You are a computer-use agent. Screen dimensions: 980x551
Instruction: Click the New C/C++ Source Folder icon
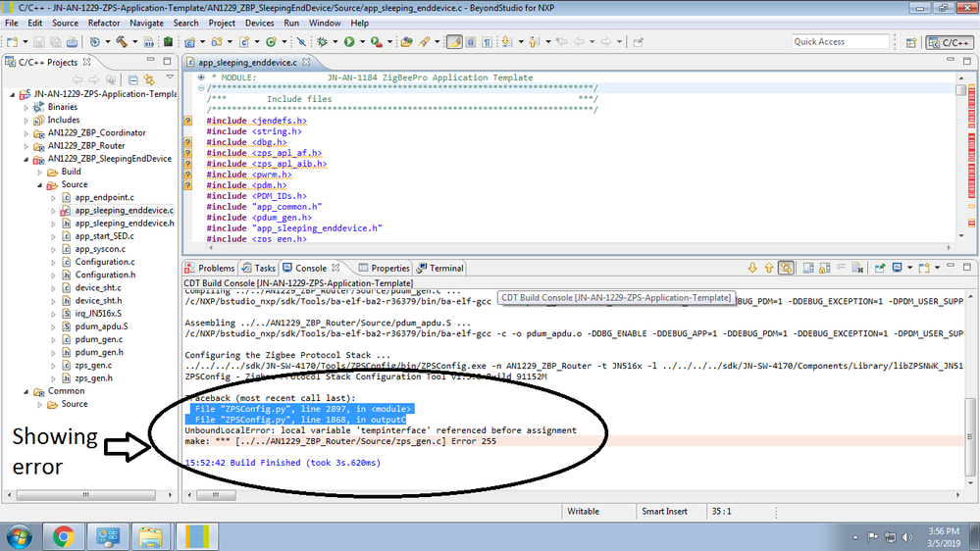point(217,42)
